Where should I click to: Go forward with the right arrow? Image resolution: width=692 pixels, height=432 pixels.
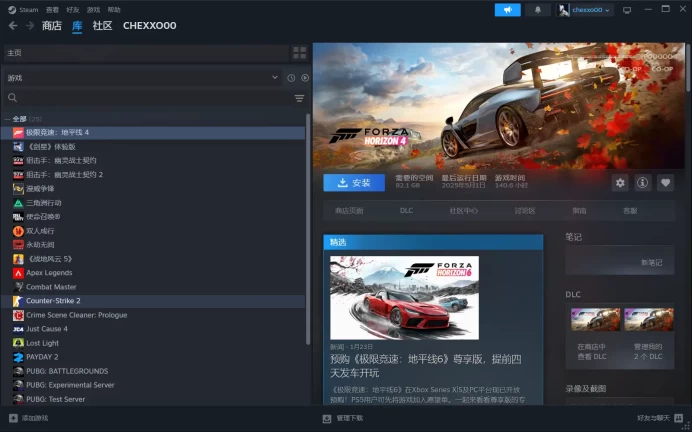pos(30,26)
